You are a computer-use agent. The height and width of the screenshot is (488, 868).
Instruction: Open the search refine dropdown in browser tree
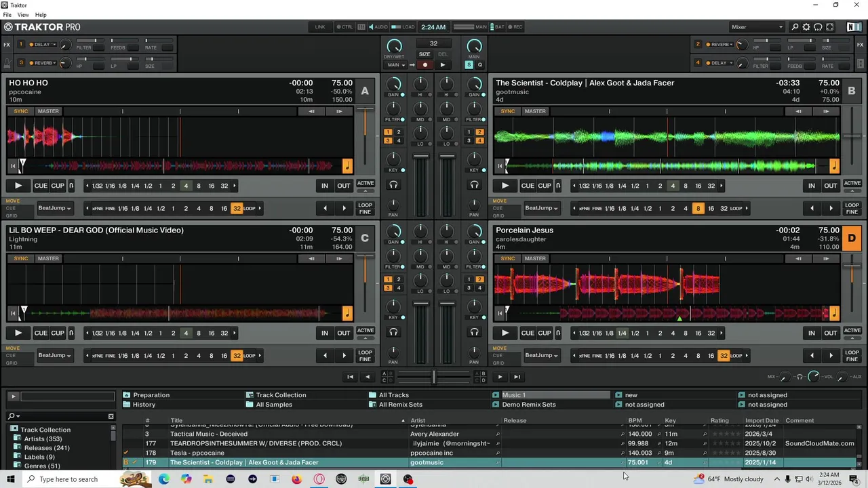[x=14, y=416]
